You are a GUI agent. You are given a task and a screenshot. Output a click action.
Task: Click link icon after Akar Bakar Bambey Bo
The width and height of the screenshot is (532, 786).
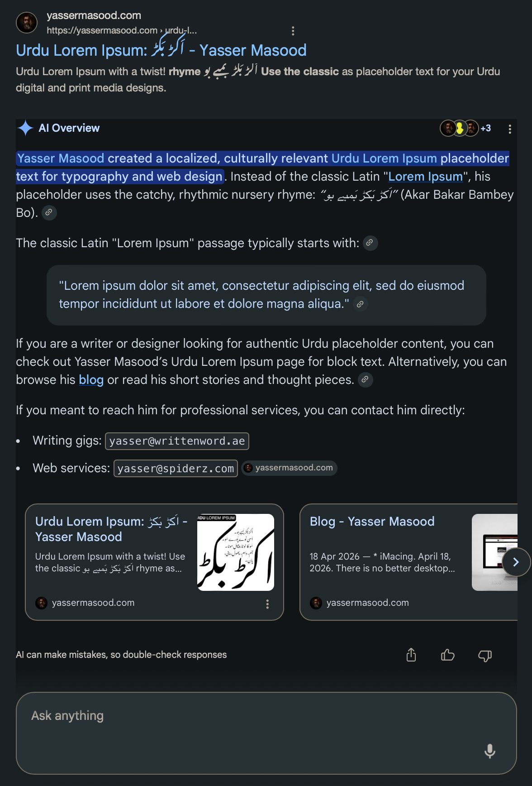[x=49, y=212]
